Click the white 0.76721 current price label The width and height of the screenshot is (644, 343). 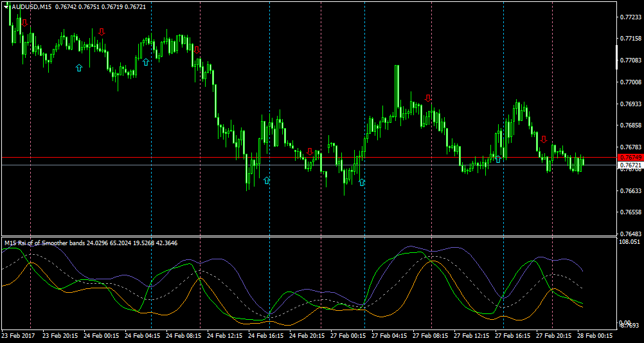pyautogui.click(x=629, y=165)
